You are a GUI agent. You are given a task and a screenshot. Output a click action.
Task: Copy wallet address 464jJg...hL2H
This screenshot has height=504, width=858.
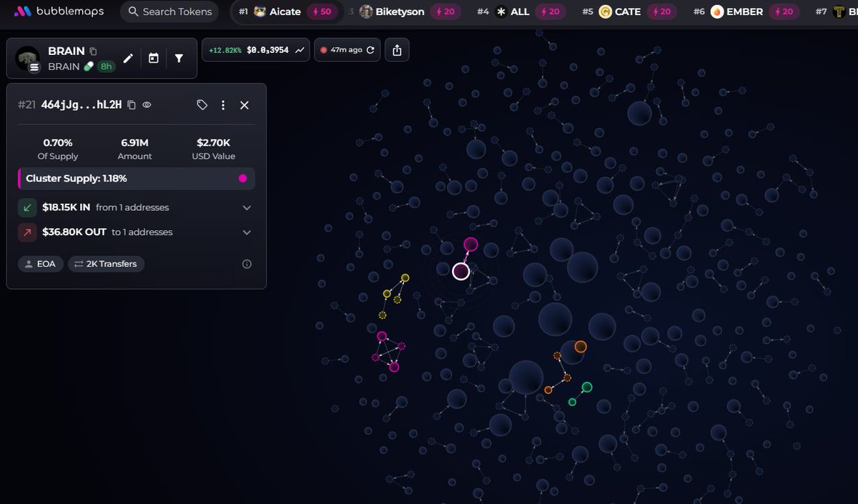[x=132, y=105]
